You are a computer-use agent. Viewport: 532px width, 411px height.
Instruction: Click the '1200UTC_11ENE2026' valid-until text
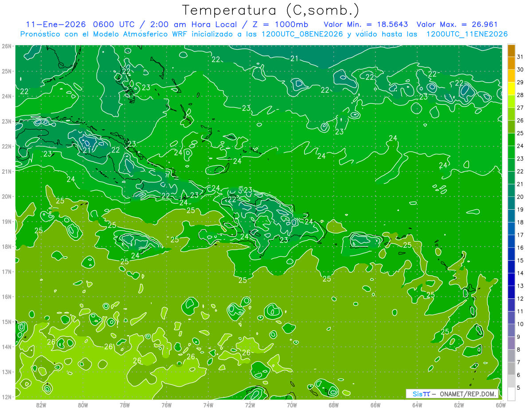(x=467, y=34)
